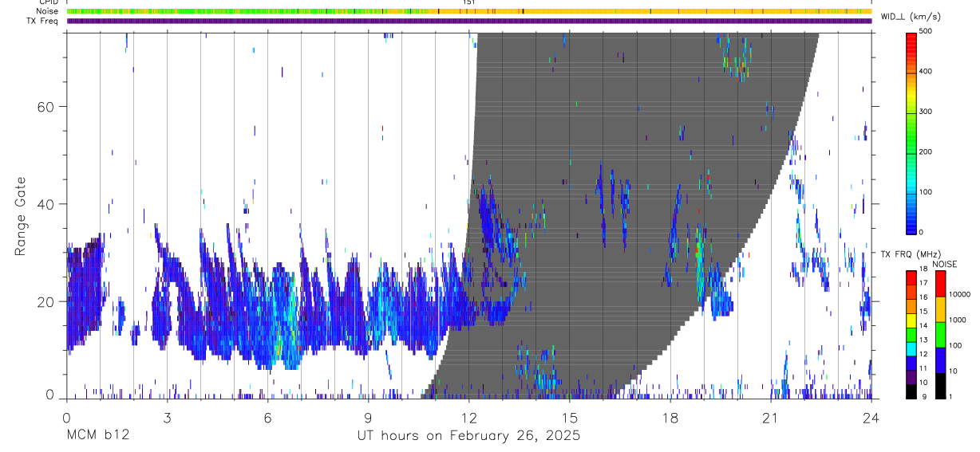This screenshot has height=452, width=980.
Task: Click the 20 tick on Range Gate axis
Action: click(46, 301)
